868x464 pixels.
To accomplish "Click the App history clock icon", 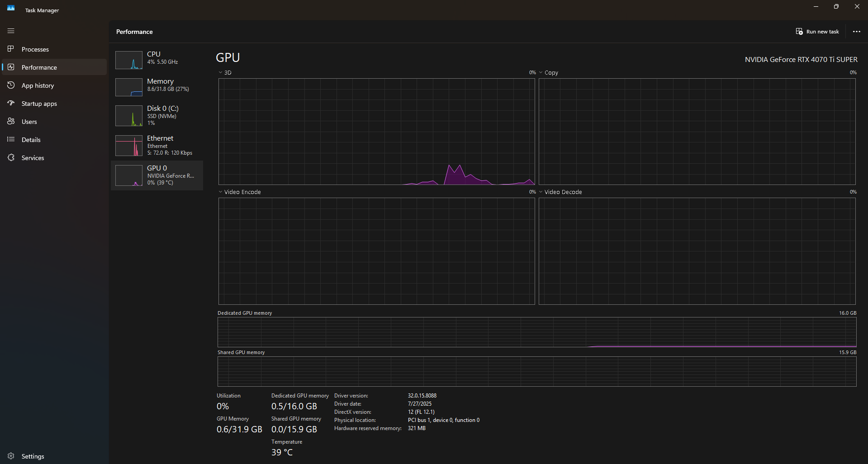I will pos(11,85).
